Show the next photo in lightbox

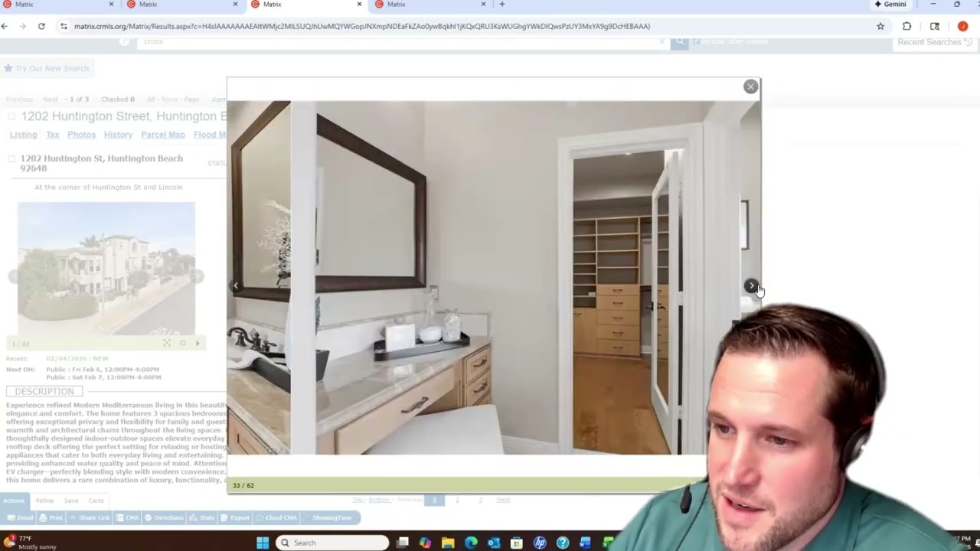751,285
